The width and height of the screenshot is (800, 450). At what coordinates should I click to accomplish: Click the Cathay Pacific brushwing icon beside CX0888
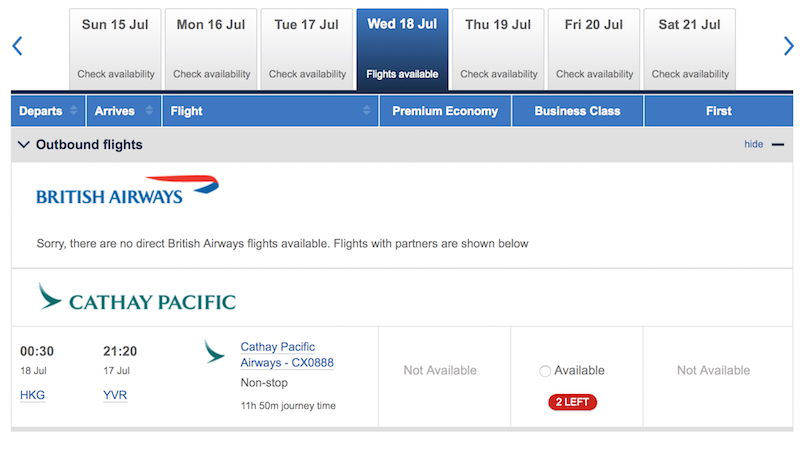point(214,352)
